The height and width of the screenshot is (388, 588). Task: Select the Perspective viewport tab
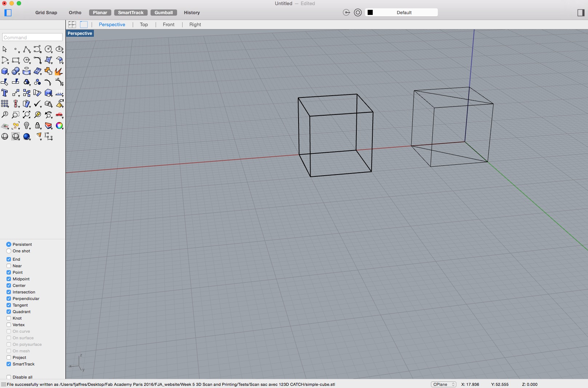(x=112, y=24)
